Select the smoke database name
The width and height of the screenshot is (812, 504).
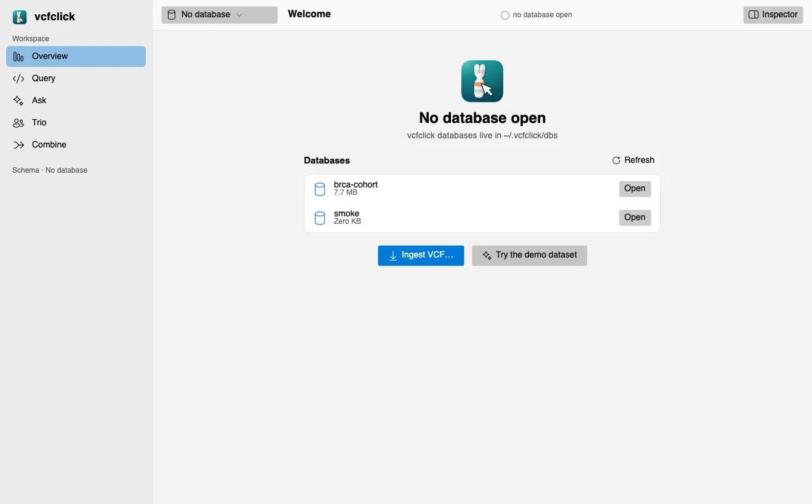tap(346, 213)
